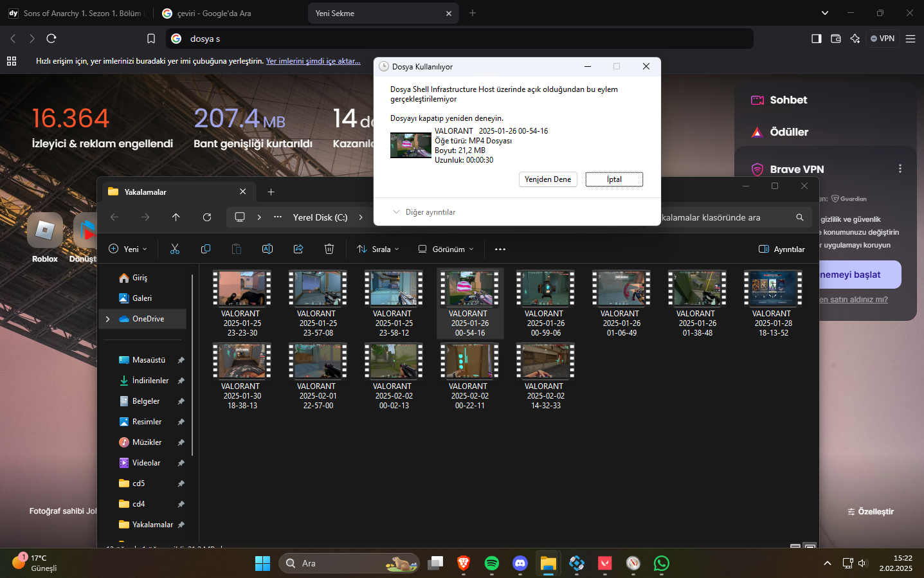The height and width of the screenshot is (578, 924).
Task: Click the Yeniden Dene button
Action: [548, 179]
